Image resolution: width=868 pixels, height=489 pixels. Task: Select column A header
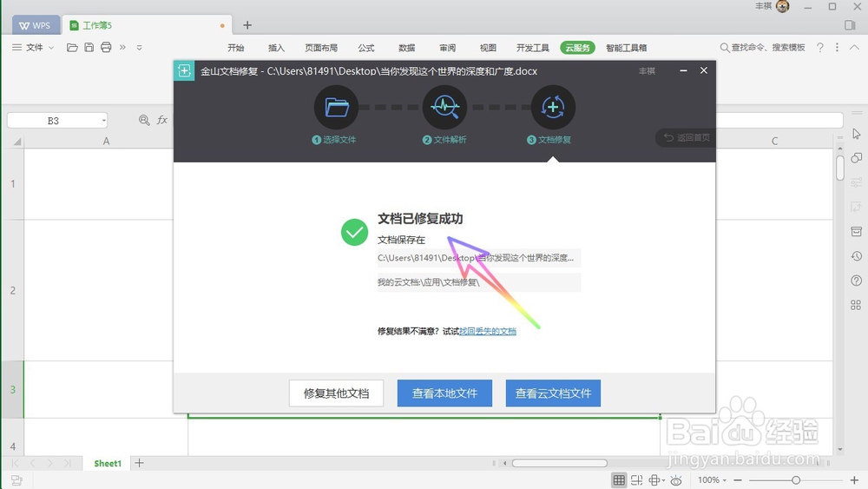click(106, 142)
